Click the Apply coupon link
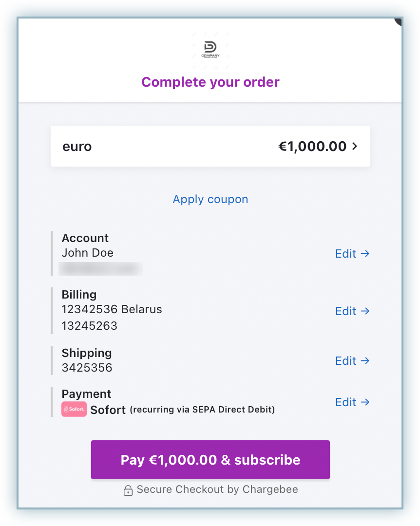Screen dimensions: 420x526 pos(210,199)
